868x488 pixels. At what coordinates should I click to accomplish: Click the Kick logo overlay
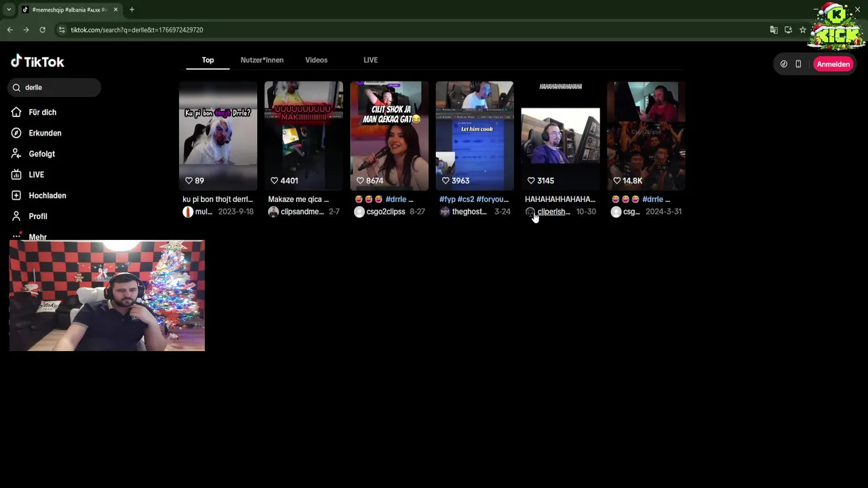[836, 27]
